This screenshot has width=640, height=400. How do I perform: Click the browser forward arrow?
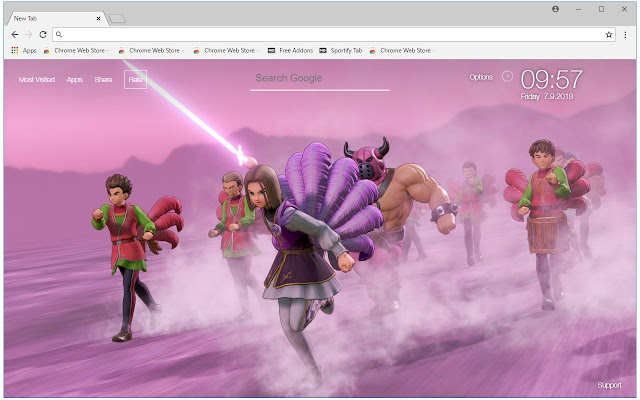(29, 35)
